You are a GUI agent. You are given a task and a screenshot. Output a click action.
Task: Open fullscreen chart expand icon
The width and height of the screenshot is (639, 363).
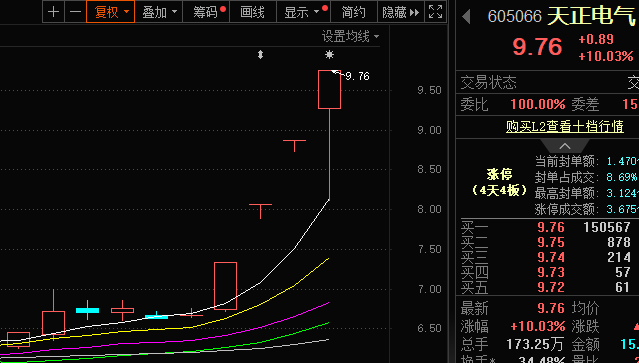pyautogui.click(x=435, y=12)
